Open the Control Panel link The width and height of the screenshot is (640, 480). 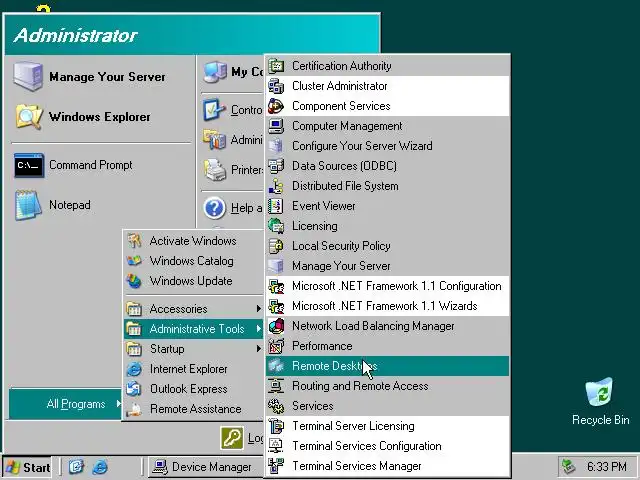point(233,110)
